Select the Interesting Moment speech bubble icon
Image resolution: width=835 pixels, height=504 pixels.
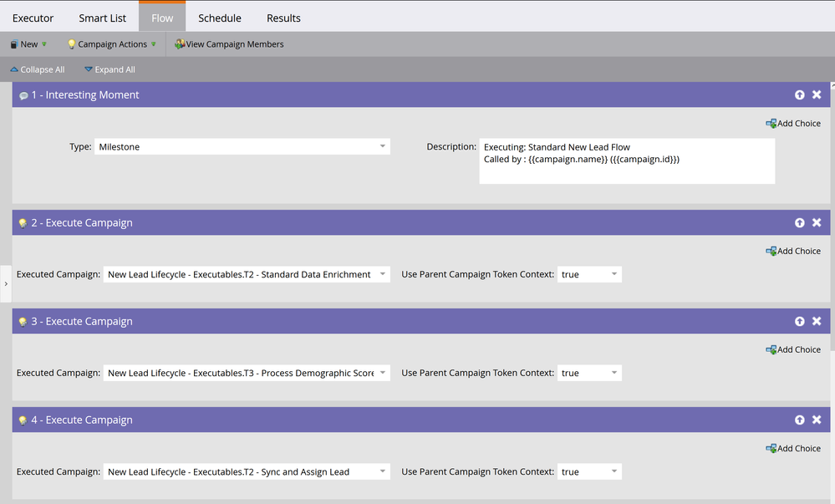point(23,94)
